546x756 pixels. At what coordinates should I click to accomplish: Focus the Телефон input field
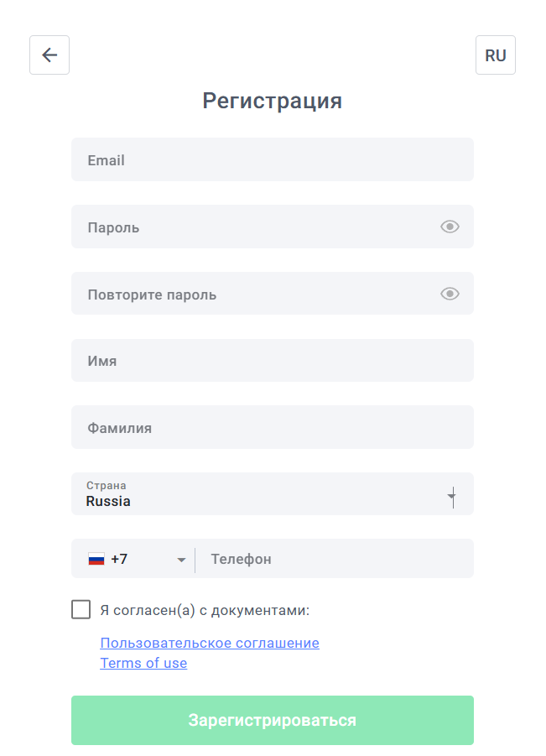click(x=335, y=559)
